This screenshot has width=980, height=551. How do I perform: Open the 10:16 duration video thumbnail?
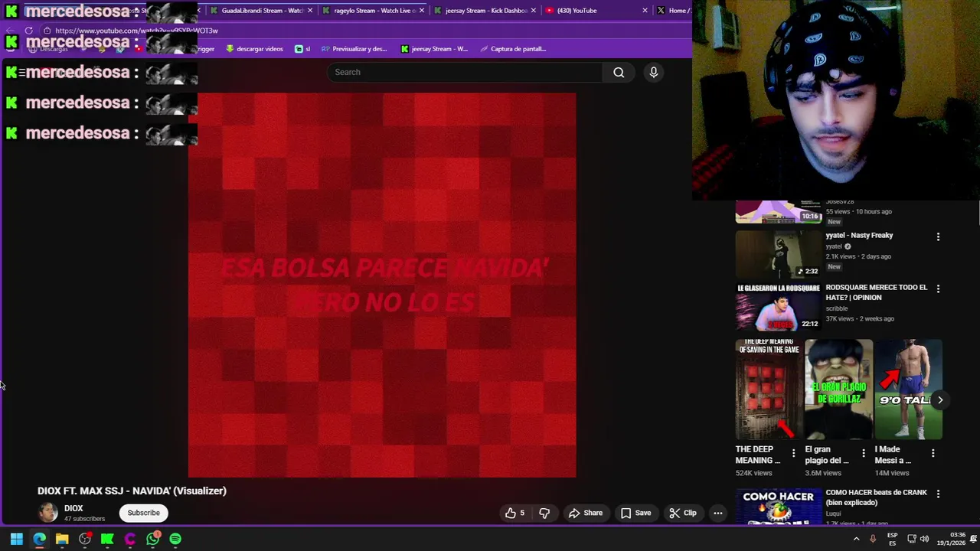click(x=778, y=212)
